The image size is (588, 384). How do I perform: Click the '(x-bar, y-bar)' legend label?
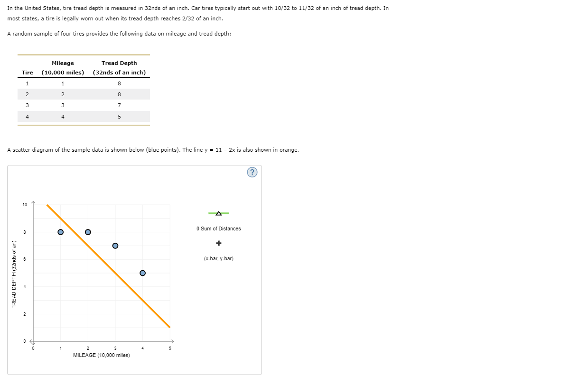coord(218,259)
